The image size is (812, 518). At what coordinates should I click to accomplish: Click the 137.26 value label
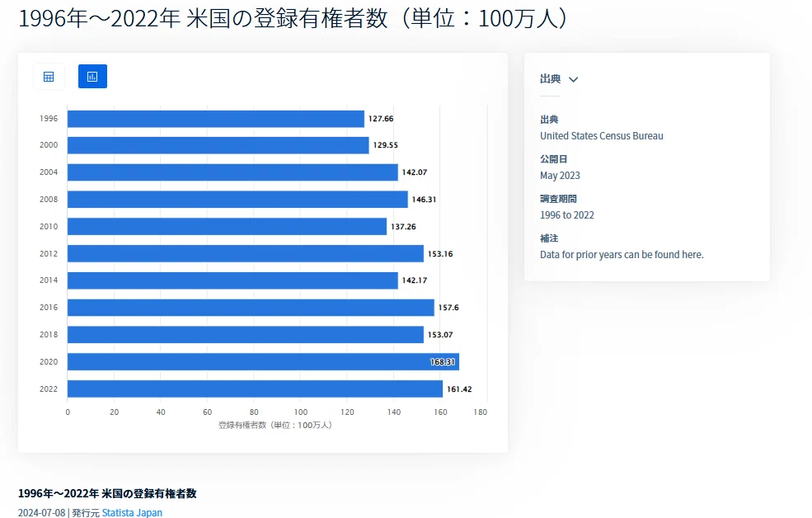(x=403, y=226)
